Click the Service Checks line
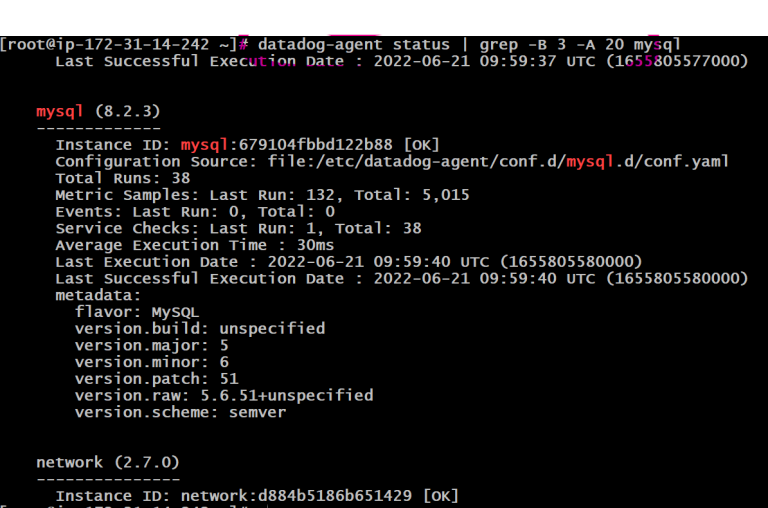Viewport: 768px width, 508px height. [238, 228]
